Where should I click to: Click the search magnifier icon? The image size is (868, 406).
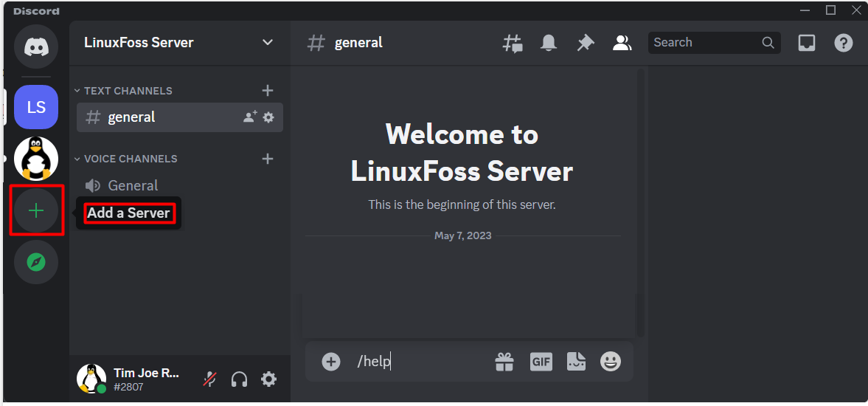pos(768,43)
